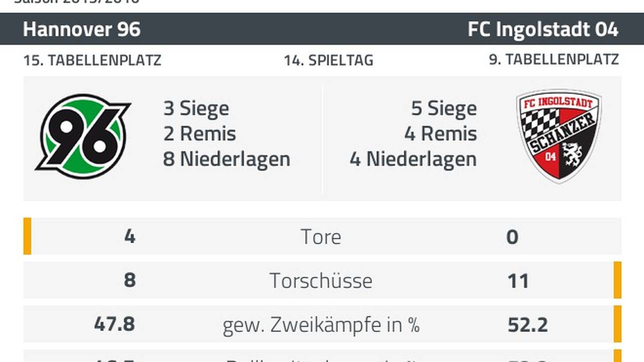Click Hannover's 4 goals value

130,236
